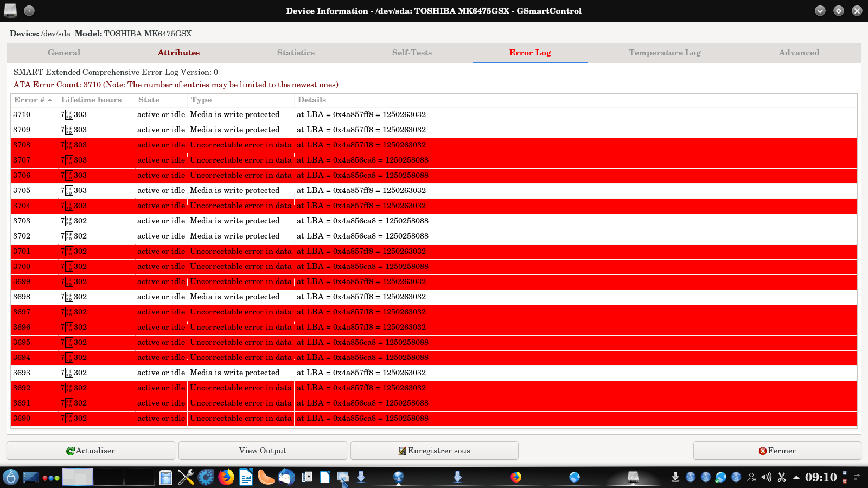Select error row 3702
868x488 pixels.
tap(434, 236)
